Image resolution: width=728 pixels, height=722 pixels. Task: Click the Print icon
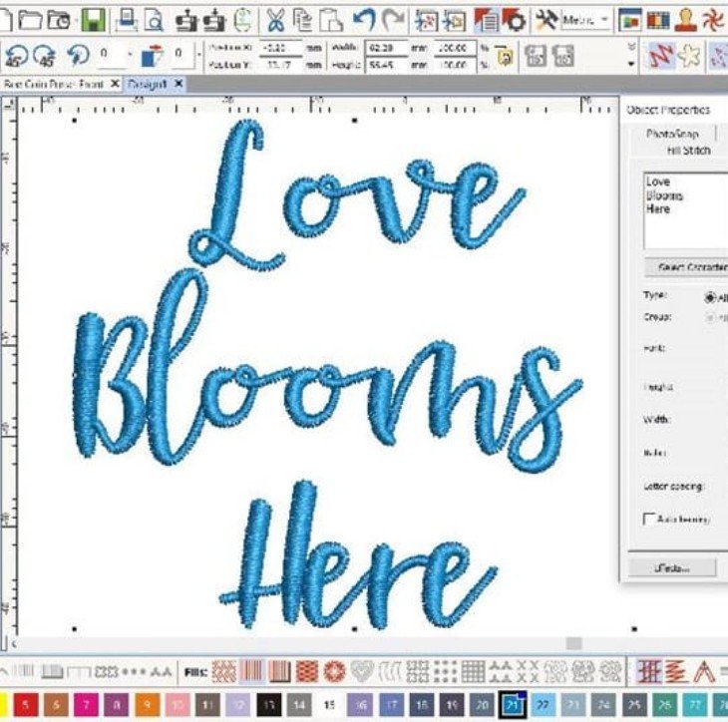126,20
